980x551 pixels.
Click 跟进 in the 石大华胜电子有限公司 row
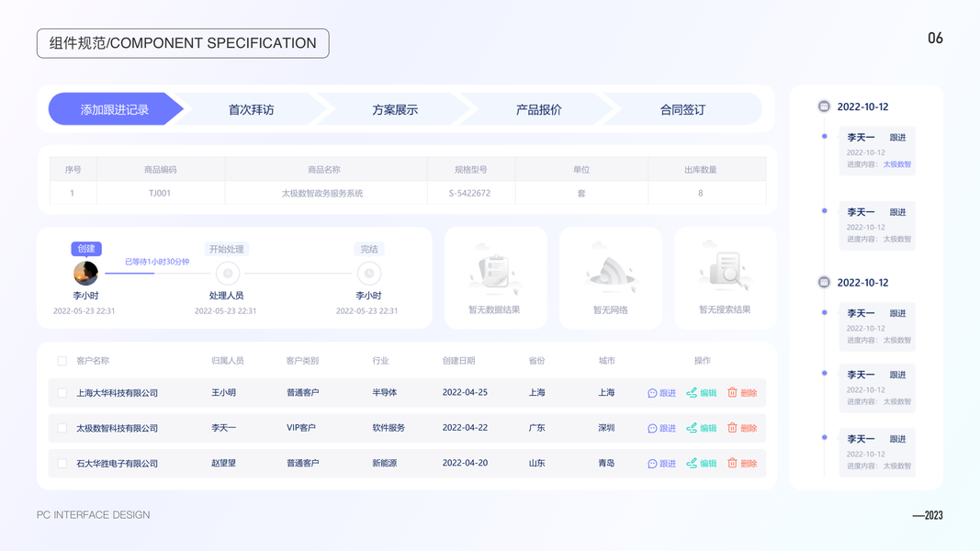click(x=662, y=464)
